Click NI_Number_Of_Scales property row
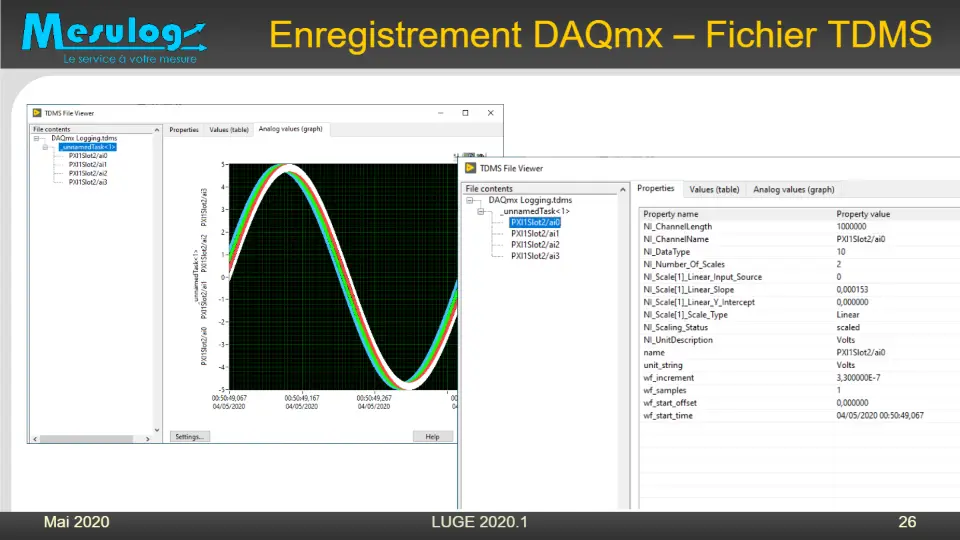Viewport: 960px width, 540px height. 800,264
